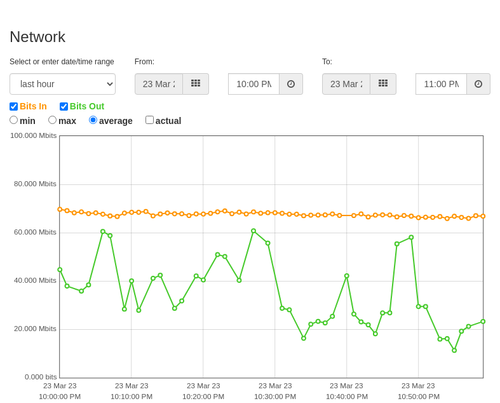Click the 'Bits In' orange label
500x403 pixels.
33,106
